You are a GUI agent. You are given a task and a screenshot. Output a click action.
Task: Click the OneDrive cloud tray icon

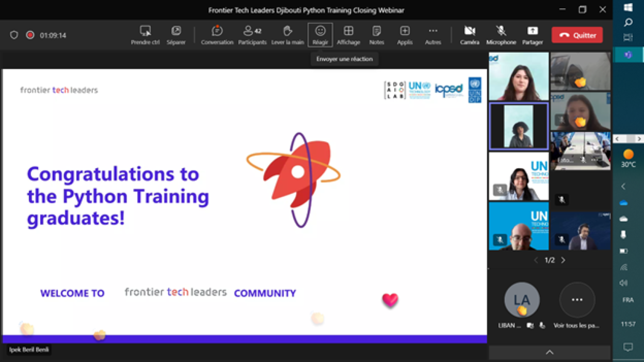[x=623, y=203]
